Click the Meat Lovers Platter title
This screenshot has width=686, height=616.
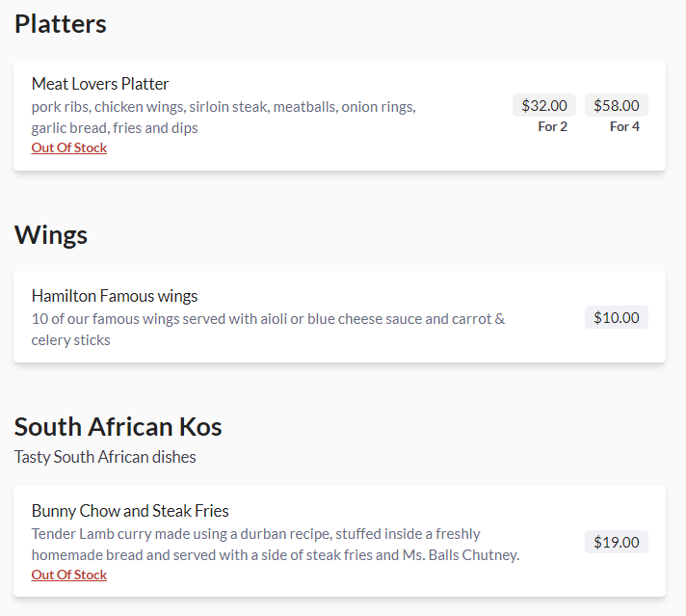click(x=100, y=84)
